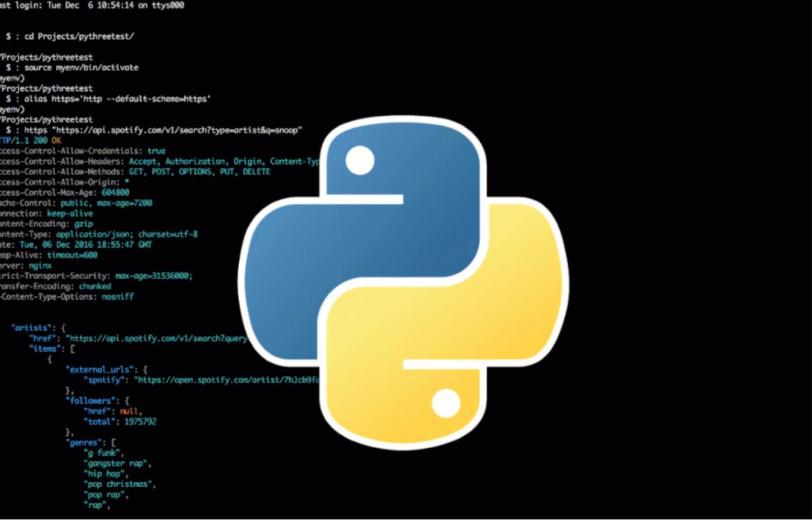Click the "pop christmas" genre entry
The width and height of the screenshot is (812, 520).
(x=120, y=484)
